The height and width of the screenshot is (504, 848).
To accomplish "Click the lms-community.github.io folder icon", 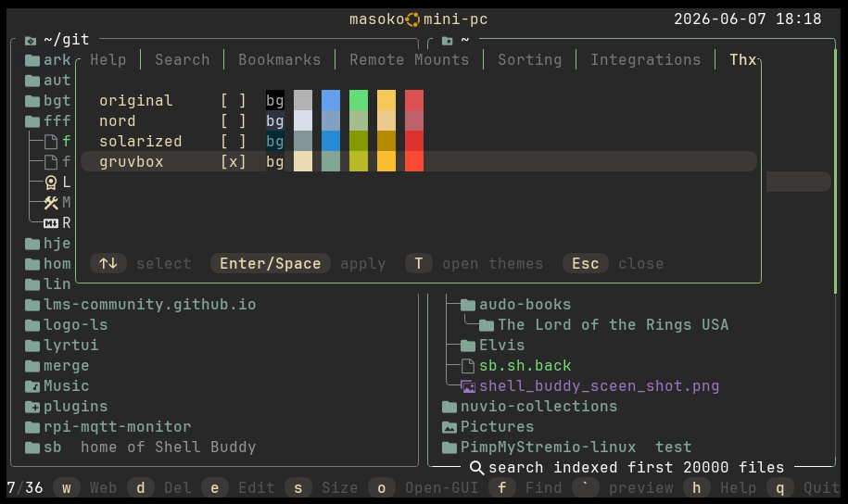I will click(32, 305).
